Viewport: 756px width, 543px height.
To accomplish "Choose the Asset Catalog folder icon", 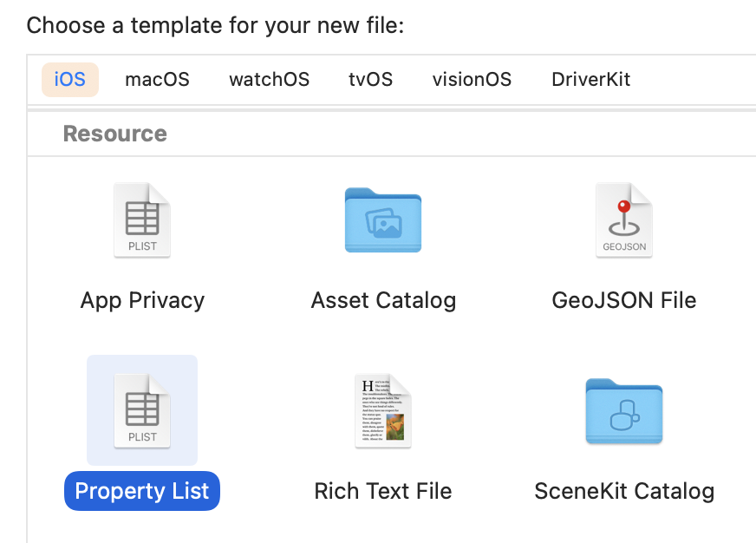I will [383, 220].
